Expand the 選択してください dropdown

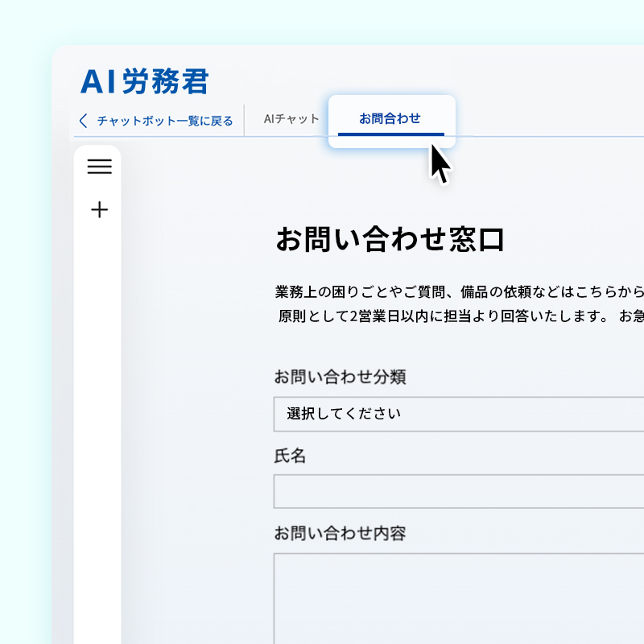pos(459,414)
